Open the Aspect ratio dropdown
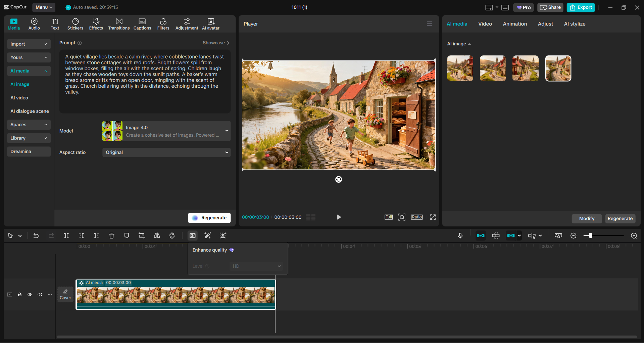Screen dimensions: 644x343 point(166,152)
